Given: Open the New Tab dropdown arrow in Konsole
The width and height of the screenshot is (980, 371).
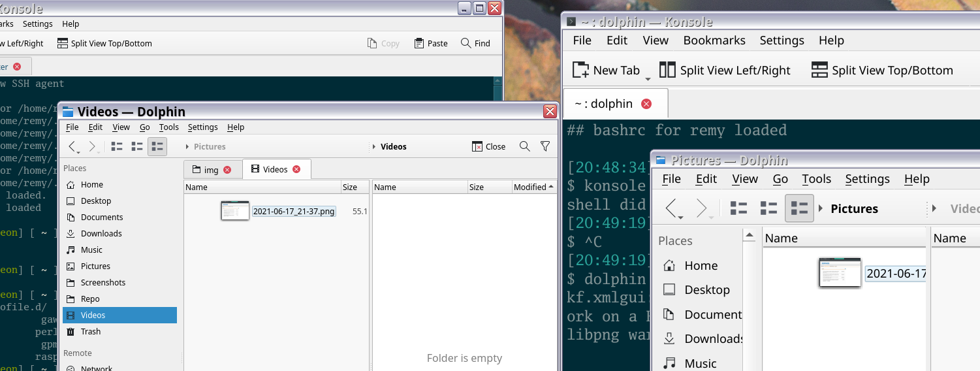Looking at the screenshot, I should pos(648,78).
